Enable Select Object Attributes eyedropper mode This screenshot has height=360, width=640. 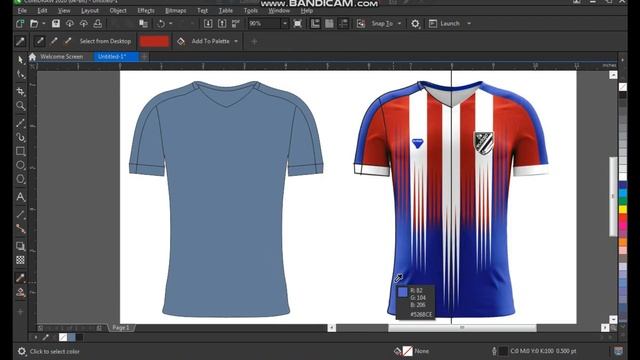54,41
